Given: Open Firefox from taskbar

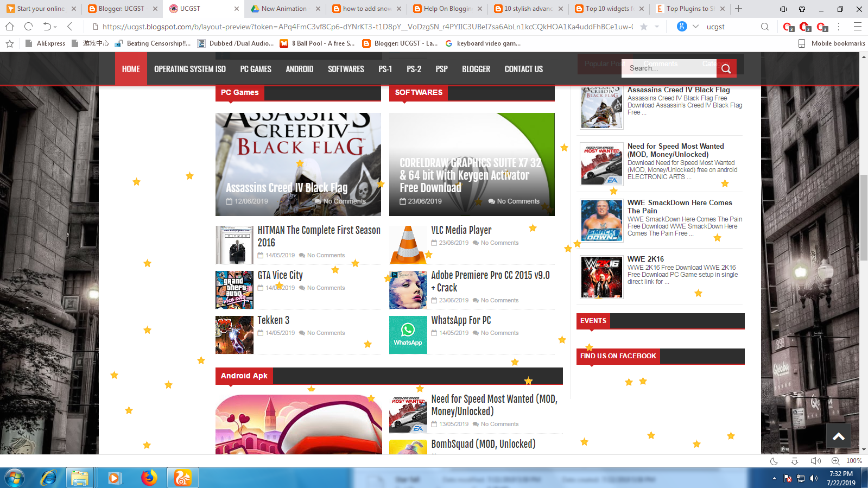Looking at the screenshot, I should (149, 478).
